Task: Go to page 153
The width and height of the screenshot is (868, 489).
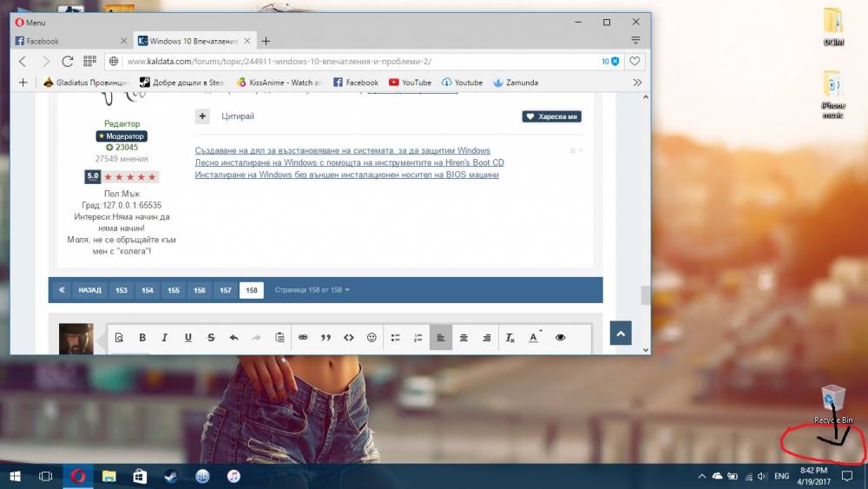Action: (122, 290)
